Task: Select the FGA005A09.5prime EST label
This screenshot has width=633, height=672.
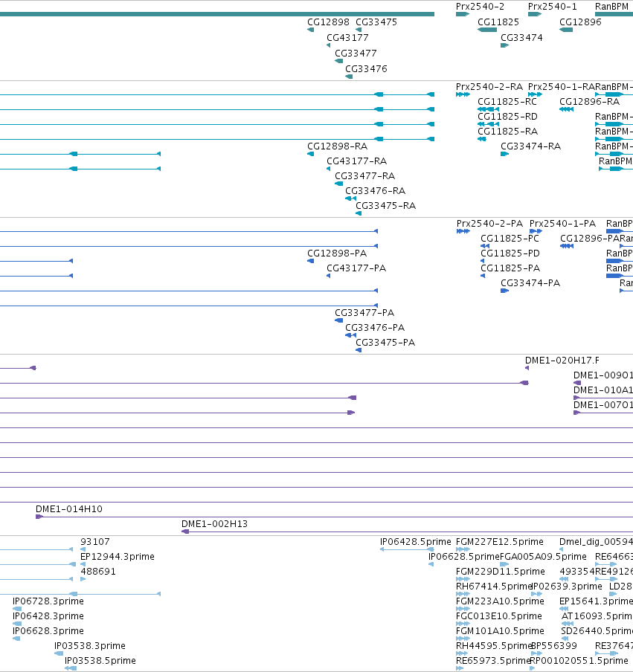Action: (x=543, y=557)
